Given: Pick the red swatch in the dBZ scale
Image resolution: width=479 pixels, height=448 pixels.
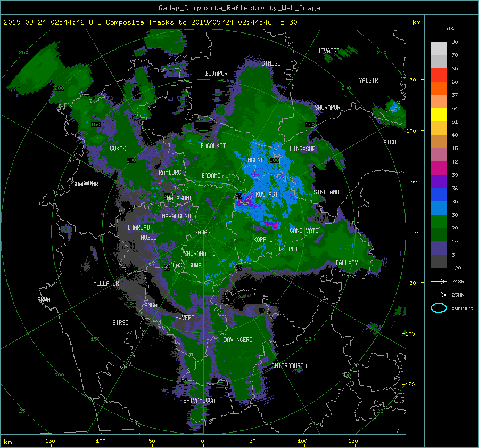Looking at the screenshot, I should click(x=439, y=75).
